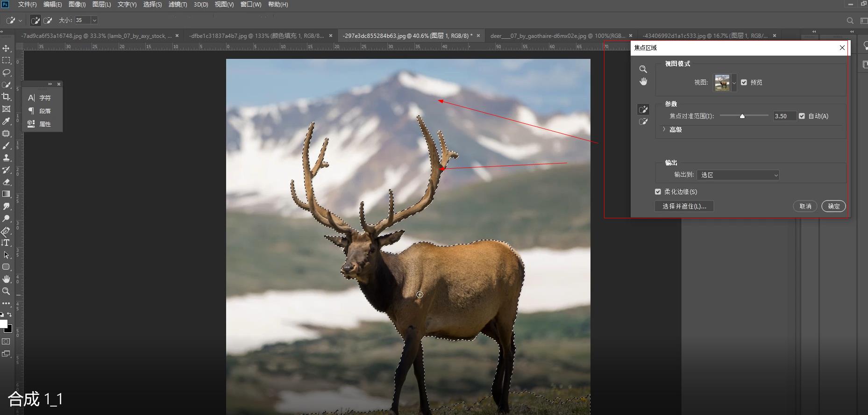The image size is (868, 415).
Task: Select the Eraser tool
Action: coord(6,182)
